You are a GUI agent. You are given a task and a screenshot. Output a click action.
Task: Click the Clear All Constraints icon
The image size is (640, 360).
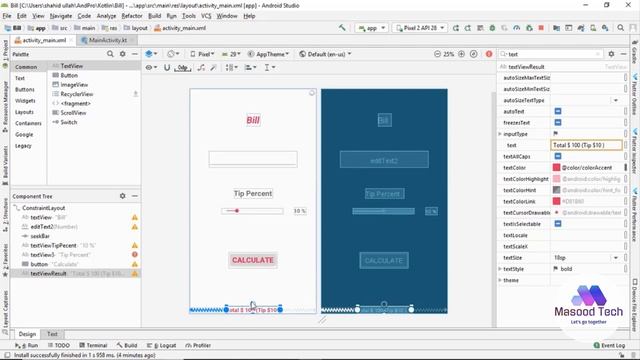(x=201, y=67)
